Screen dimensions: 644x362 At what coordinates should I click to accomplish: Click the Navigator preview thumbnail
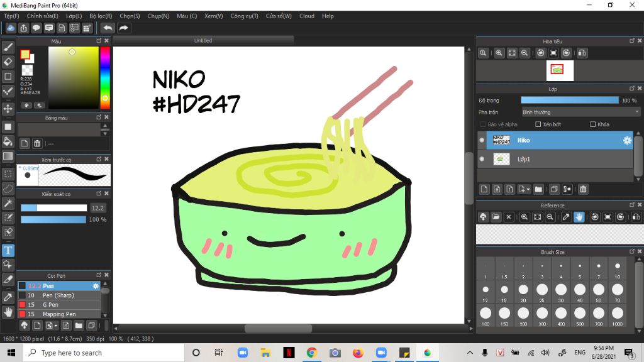[560, 70]
